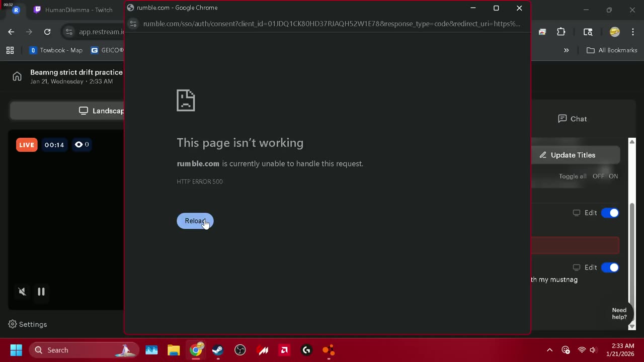Viewport: 644px width, 362px height.
Task: Open Logitech G HUB from taskbar
Action: click(306, 350)
